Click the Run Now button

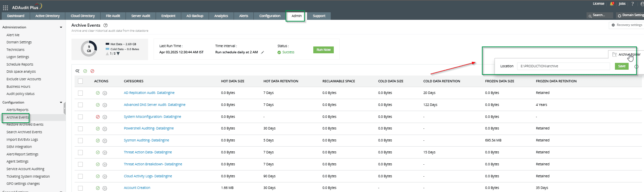[324, 50]
